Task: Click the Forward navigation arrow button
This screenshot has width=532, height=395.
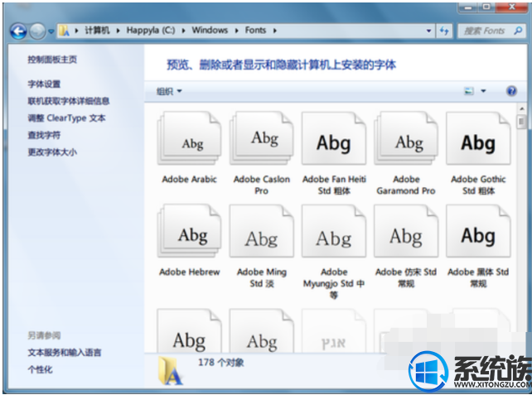Action: (x=37, y=31)
